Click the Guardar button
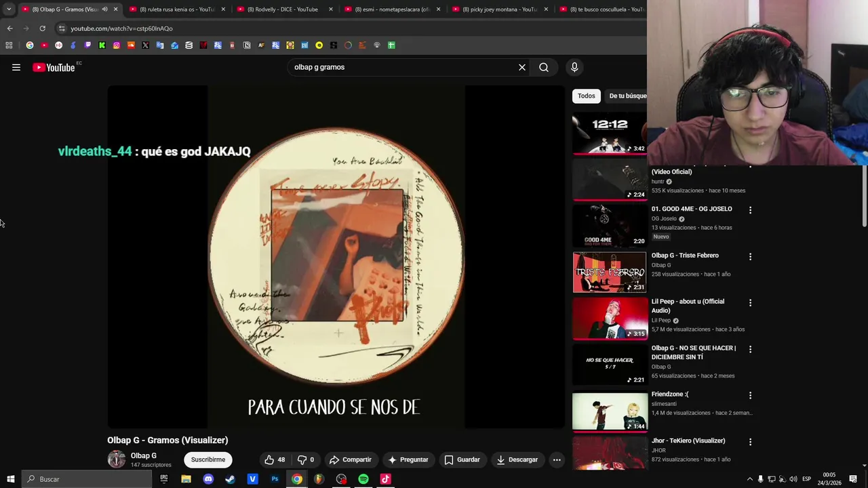 click(462, 460)
